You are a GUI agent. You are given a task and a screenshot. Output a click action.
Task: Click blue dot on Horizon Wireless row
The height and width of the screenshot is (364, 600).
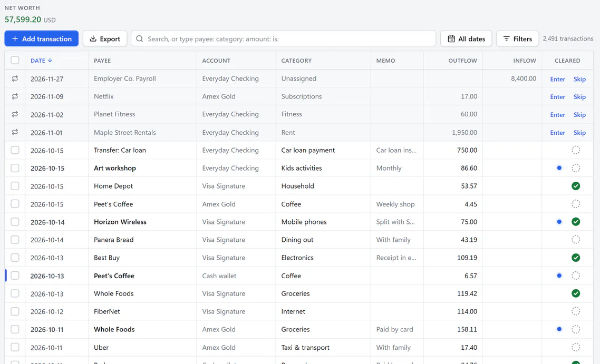pos(559,222)
